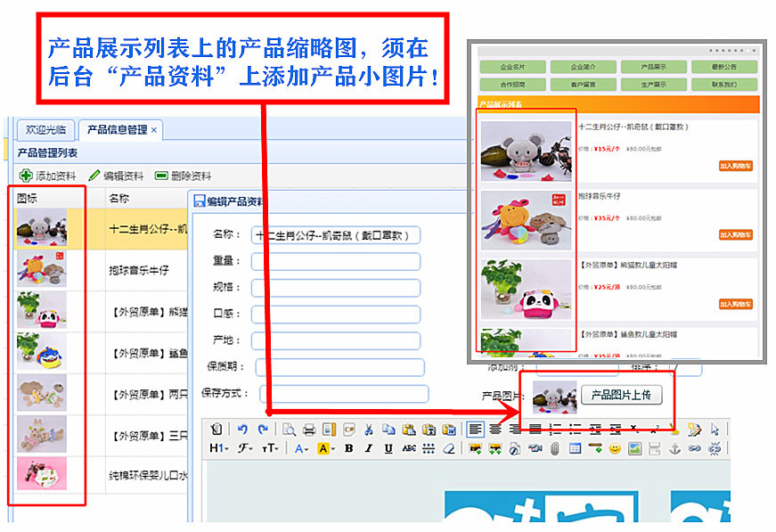Select left text alignment in editor

tap(476, 429)
